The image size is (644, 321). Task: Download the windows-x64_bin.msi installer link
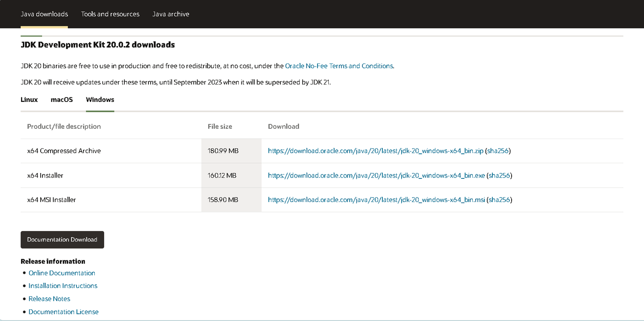(376, 200)
